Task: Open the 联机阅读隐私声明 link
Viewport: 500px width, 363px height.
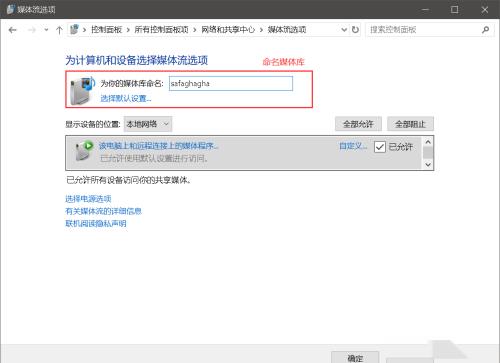Action: [x=96, y=223]
